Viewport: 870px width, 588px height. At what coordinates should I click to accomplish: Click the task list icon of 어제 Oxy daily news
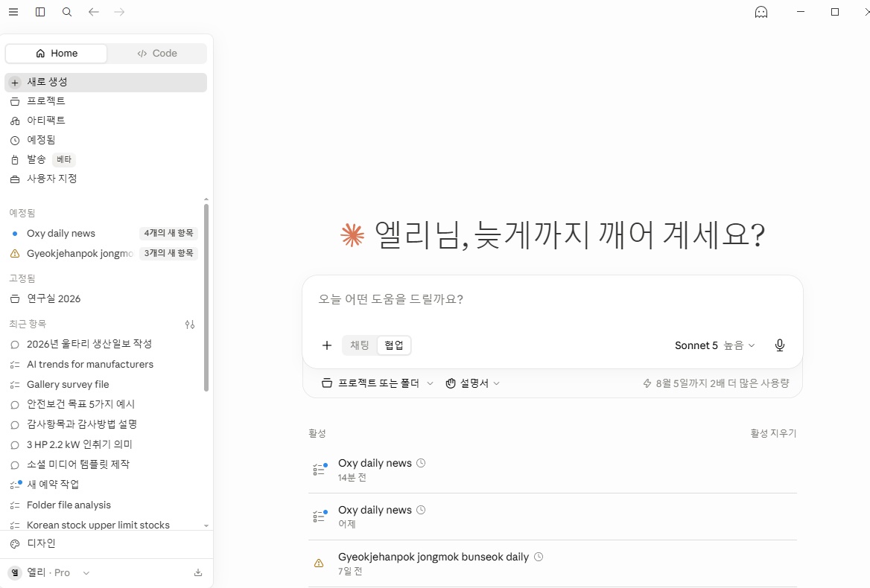(x=320, y=517)
